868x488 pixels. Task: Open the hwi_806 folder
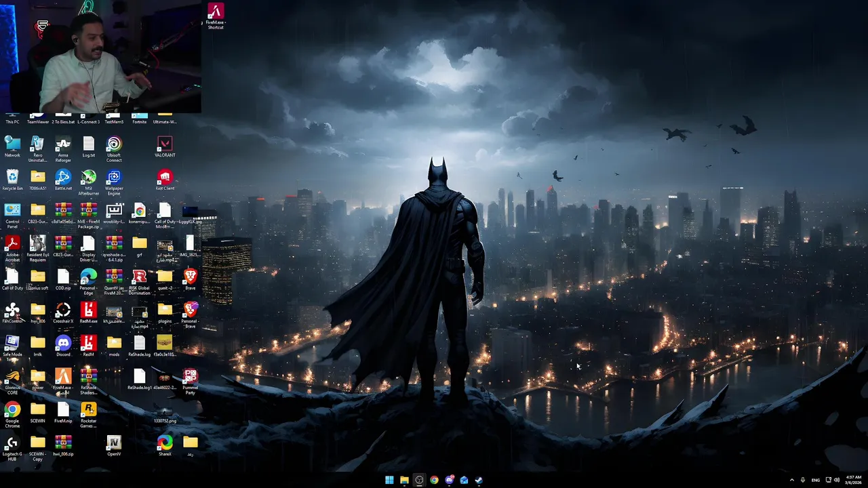(38, 312)
